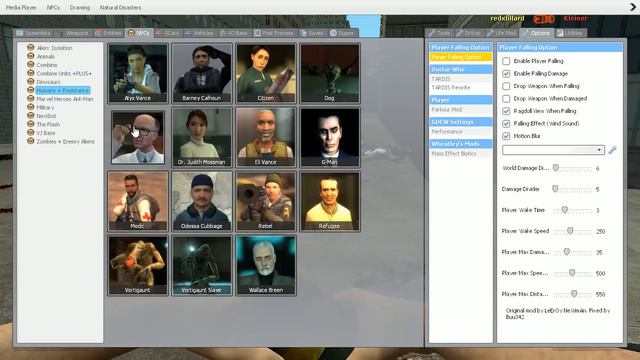
Task: Click the wrench icon beside the preset dropdown
Action: point(612,150)
